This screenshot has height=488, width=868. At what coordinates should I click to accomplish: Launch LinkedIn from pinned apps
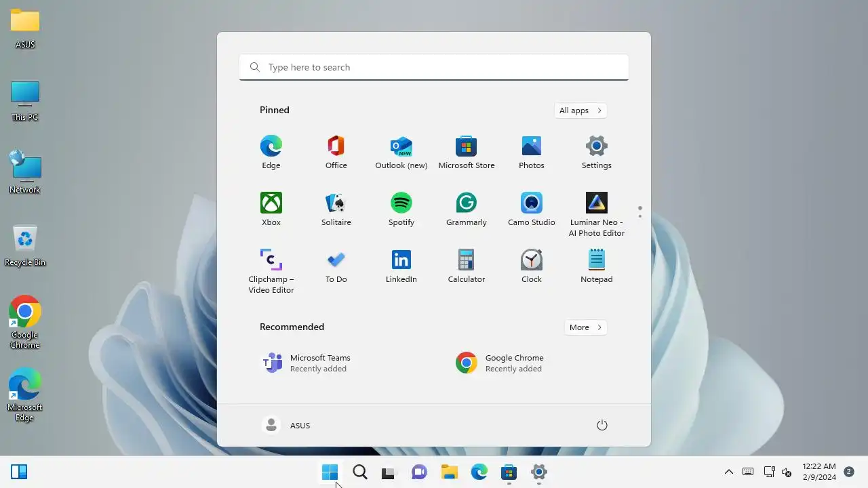click(x=401, y=266)
